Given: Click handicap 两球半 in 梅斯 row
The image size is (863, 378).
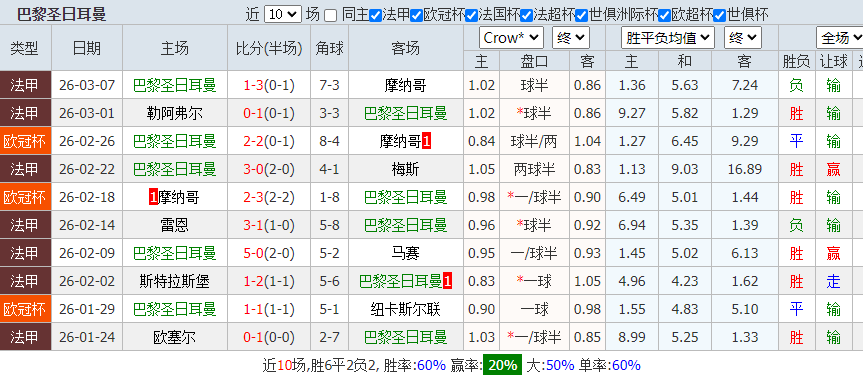Looking at the screenshot, I should point(534,169).
